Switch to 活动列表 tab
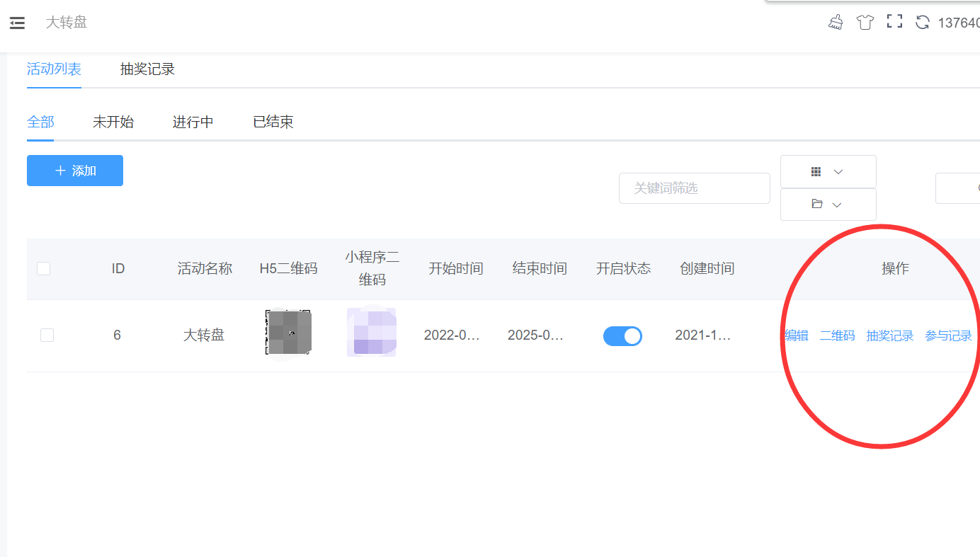980x557 pixels. 54,69
